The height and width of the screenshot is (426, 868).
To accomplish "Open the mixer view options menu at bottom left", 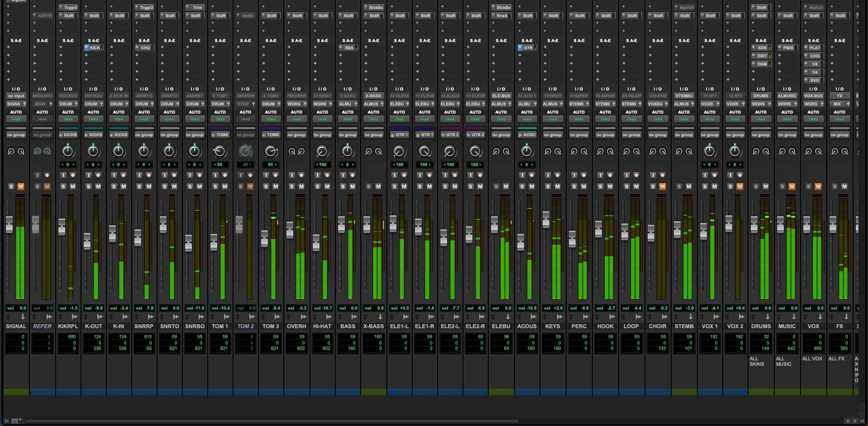I will 16,421.
